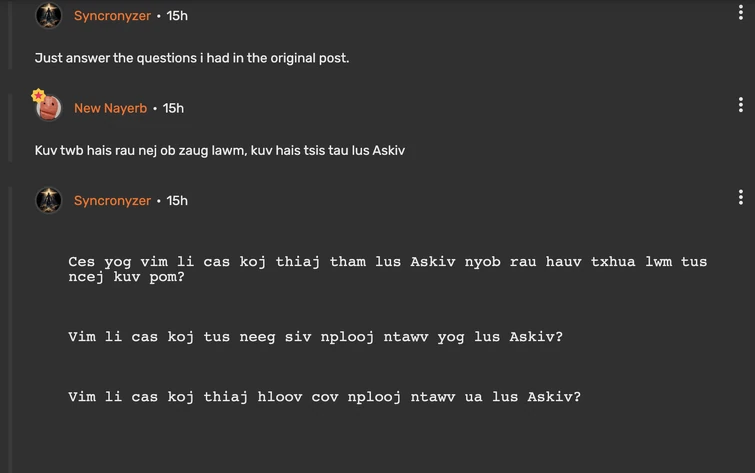The image size is (755, 473).
Task: Click the code line containing "thiaj hloov cov nplooj"
Action: (x=324, y=397)
